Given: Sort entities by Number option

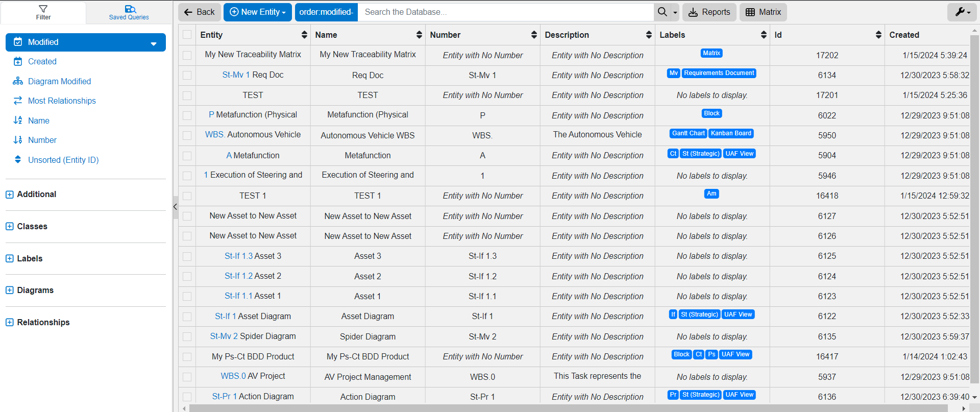Looking at the screenshot, I should tap(42, 140).
